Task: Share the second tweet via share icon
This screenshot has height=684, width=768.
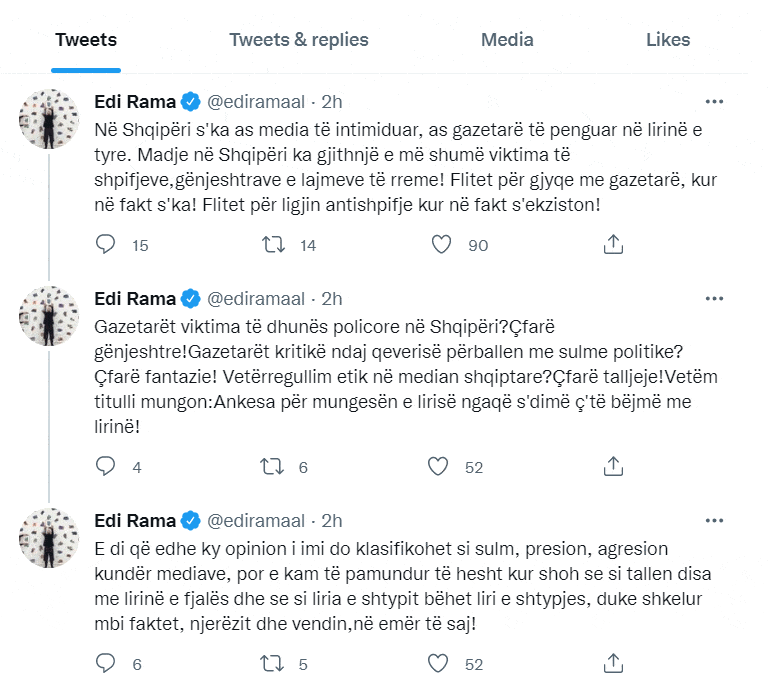Action: coord(615,466)
